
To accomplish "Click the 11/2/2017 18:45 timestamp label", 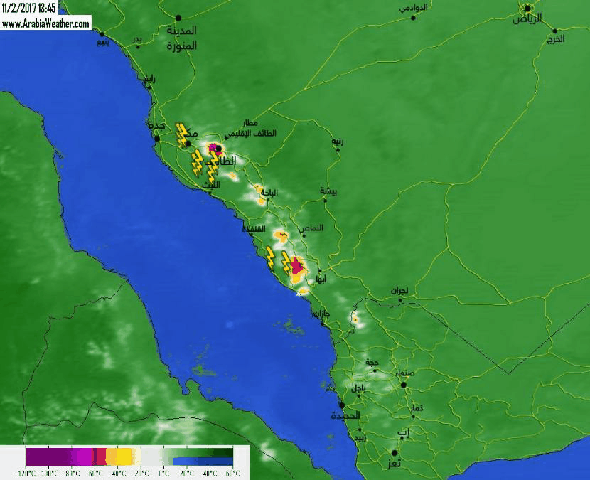I will (x=29, y=8).
